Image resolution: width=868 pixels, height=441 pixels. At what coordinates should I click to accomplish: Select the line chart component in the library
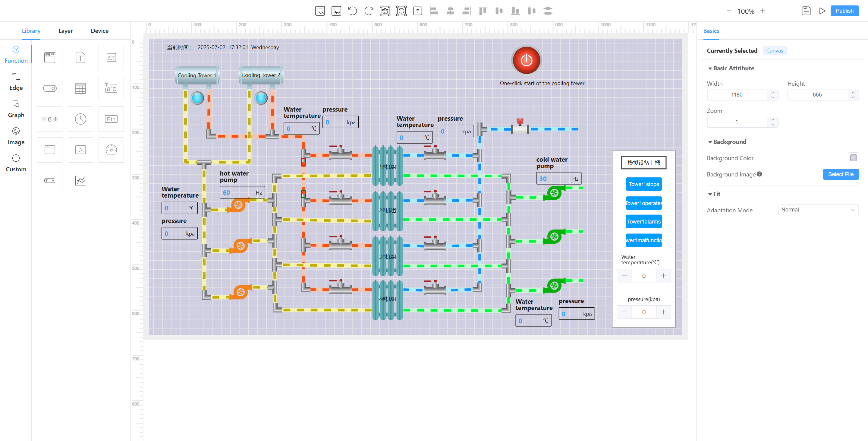pos(80,180)
